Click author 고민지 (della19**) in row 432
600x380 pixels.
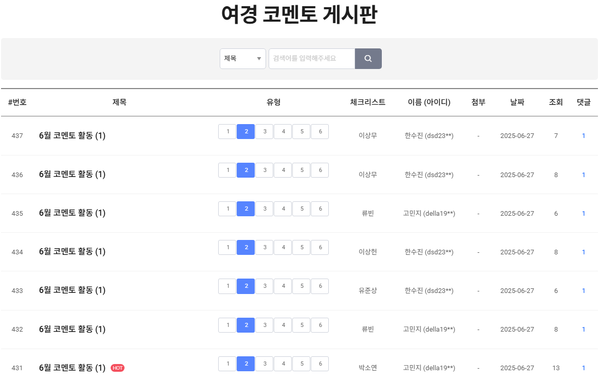429,329
